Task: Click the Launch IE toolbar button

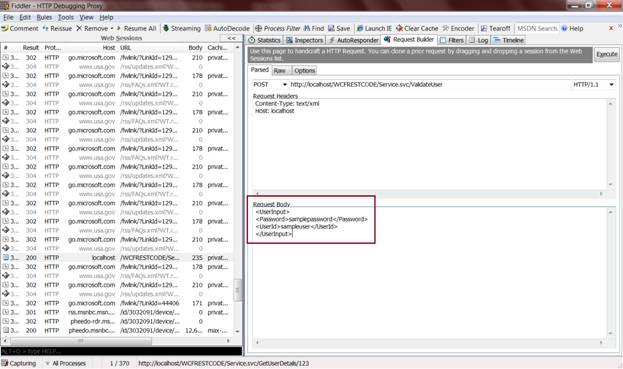Action: tap(374, 29)
